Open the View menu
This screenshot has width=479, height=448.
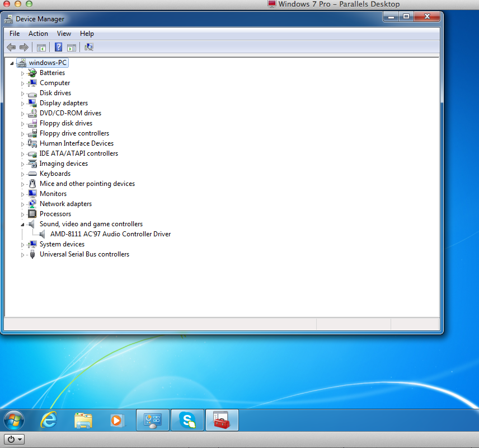[64, 34]
